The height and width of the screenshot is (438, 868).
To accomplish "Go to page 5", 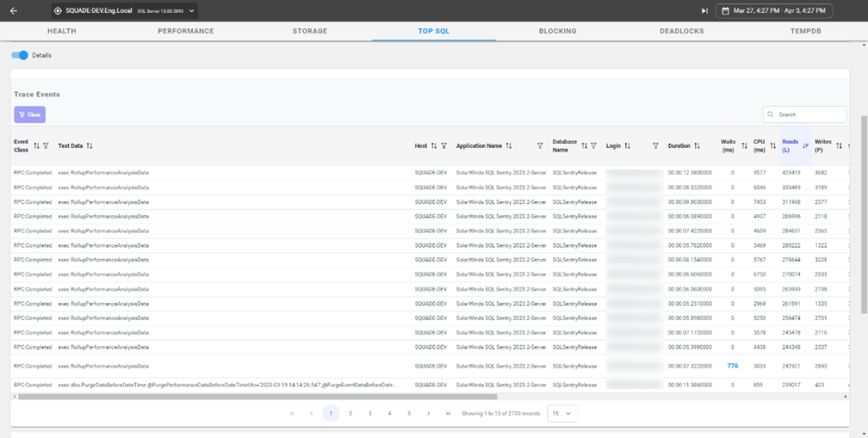I will pyautogui.click(x=409, y=413).
